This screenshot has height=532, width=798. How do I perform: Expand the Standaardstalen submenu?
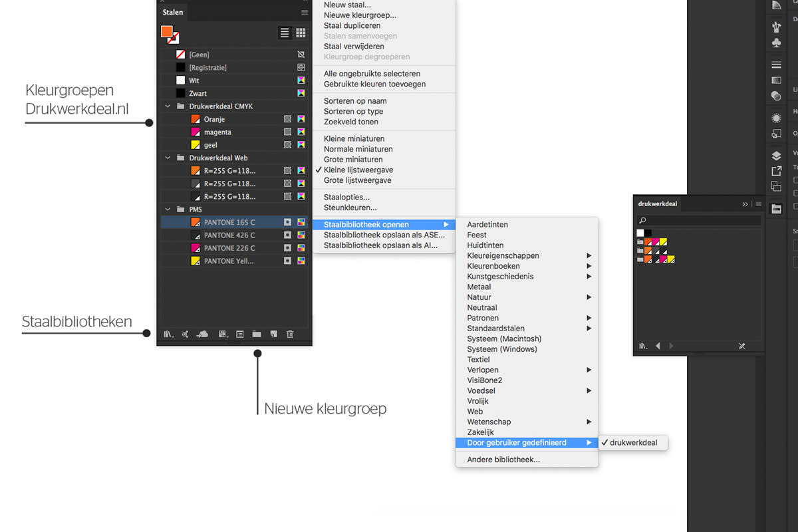point(527,329)
